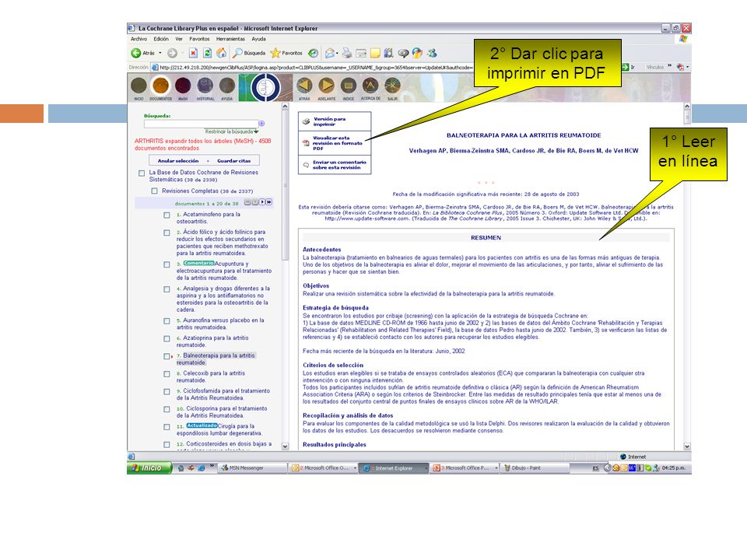The height and width of the screenshot is (560, 747).
Task: Check the 'Celecoxib para la artritis' checkbox
Action: coord(167,374)
